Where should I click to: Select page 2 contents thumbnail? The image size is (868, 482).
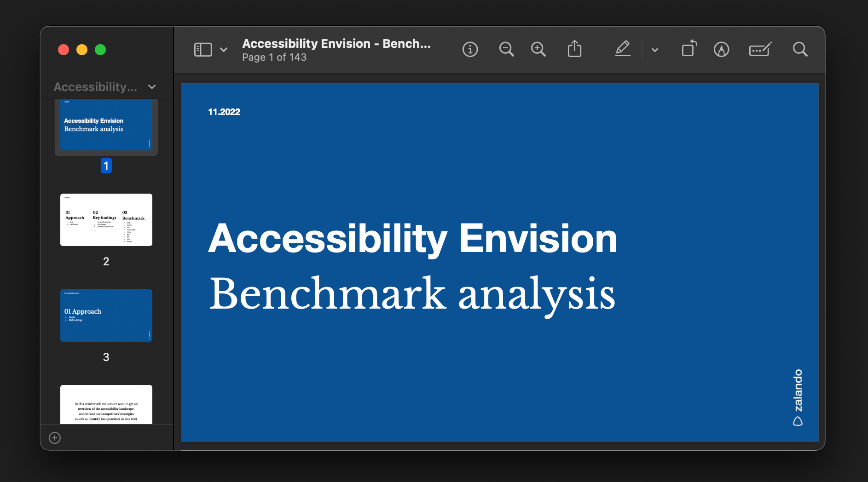(106, 220)
